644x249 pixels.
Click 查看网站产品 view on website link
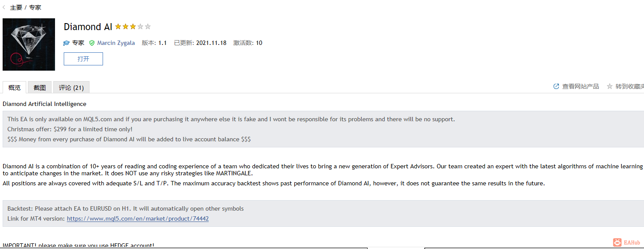point(581,86)
